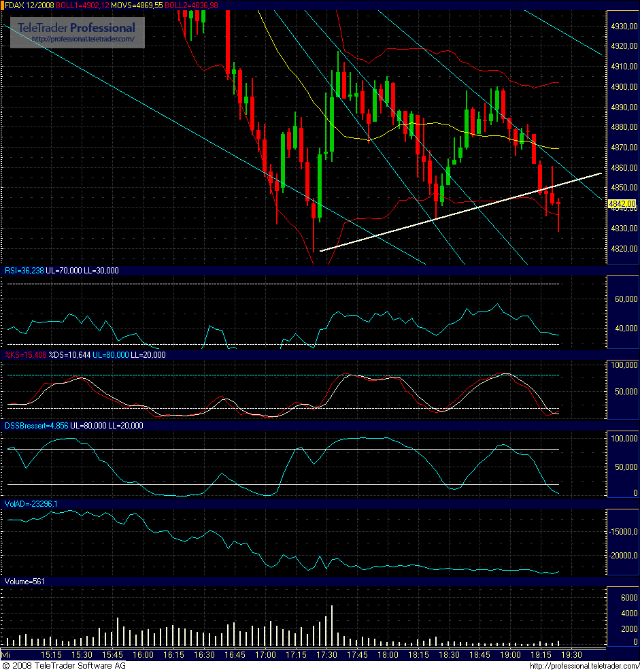The width and height of the screenshot is (640, 672).
Task: Click the MOVS=4869,55 moving average label
Action: pyautogui.click(x=137, y=5)
